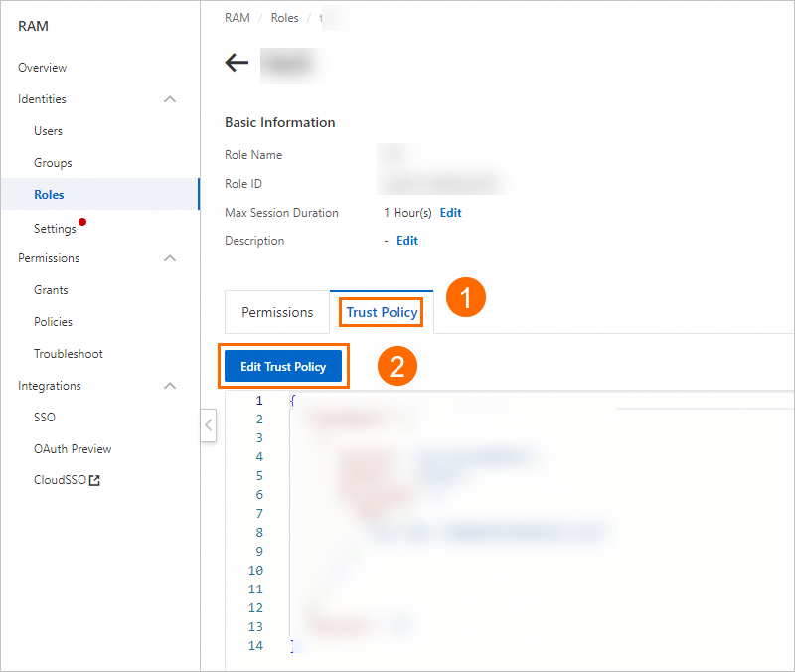Click line number 7 in policy editor
The height and width of the screenshot is (672, 795).
[259, 514]
